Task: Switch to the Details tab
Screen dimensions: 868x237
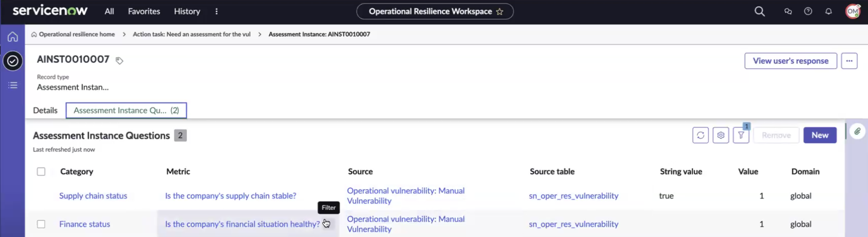Action: 45,110
